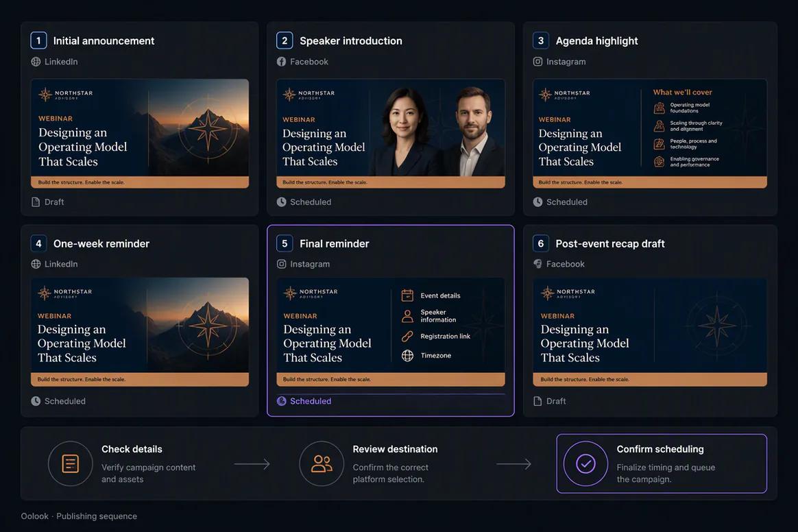Click step number 5 badge
This screenshot has height=532, width=798.
click(285, 243)
